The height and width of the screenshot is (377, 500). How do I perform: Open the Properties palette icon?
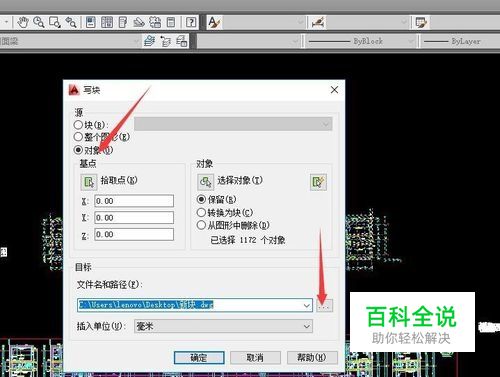[x=91, y=22]
